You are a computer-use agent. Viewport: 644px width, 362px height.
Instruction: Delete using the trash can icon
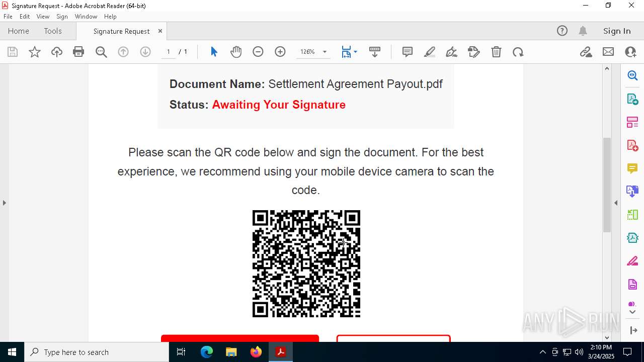[496, 52]
